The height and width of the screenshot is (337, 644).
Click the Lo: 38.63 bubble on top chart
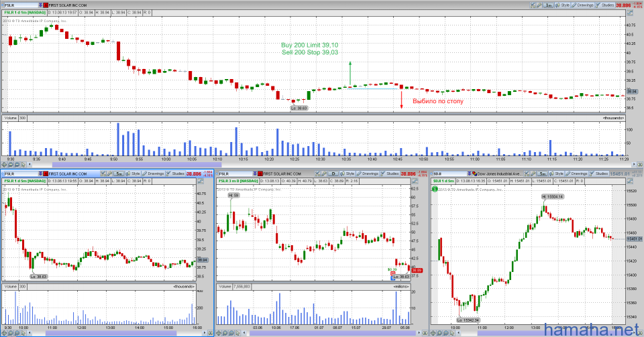299,109
